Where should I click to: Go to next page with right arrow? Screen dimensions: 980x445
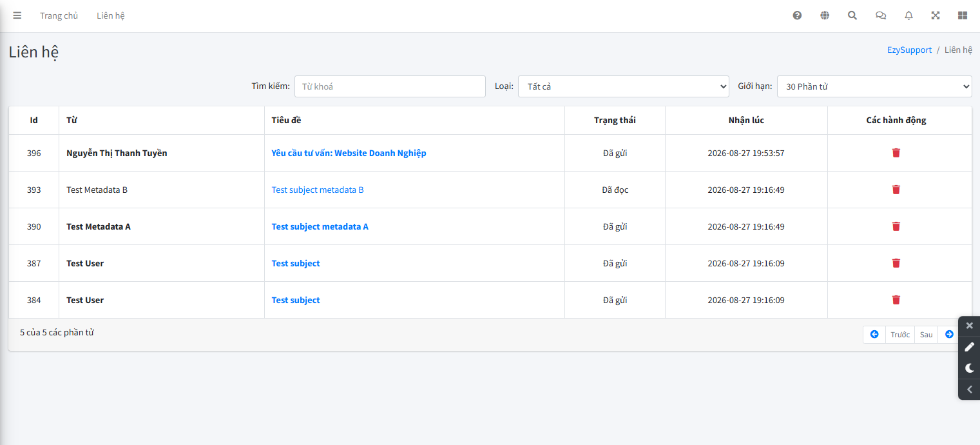[x=949, y=335]
